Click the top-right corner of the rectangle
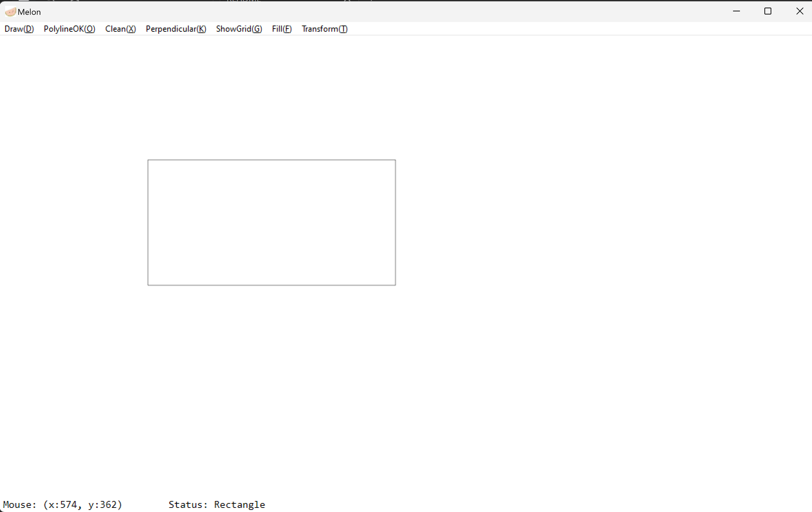The image size is (812, 512). tap(395, 160)
